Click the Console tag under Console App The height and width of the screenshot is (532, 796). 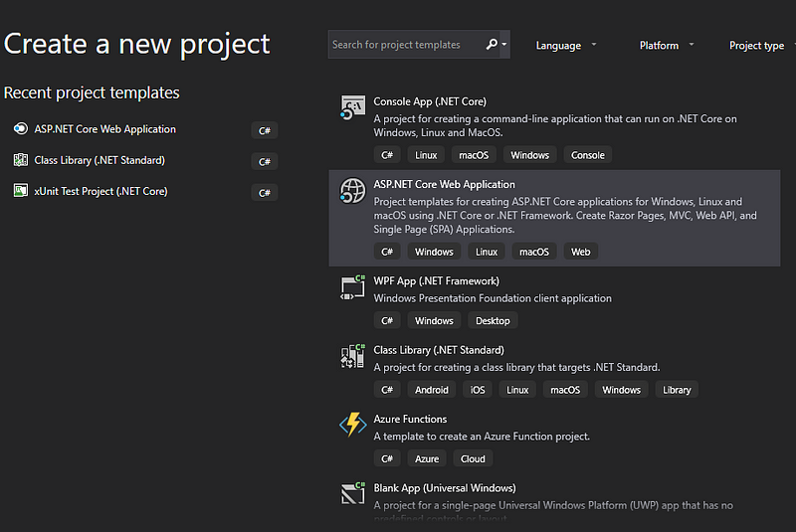point(588,155)
